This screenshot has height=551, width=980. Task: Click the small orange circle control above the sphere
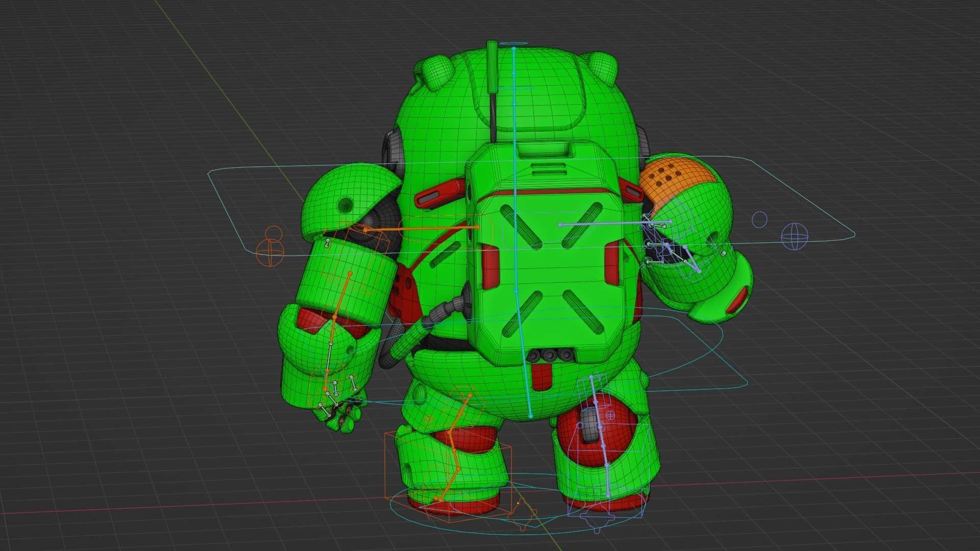click(x=274, y=234)
